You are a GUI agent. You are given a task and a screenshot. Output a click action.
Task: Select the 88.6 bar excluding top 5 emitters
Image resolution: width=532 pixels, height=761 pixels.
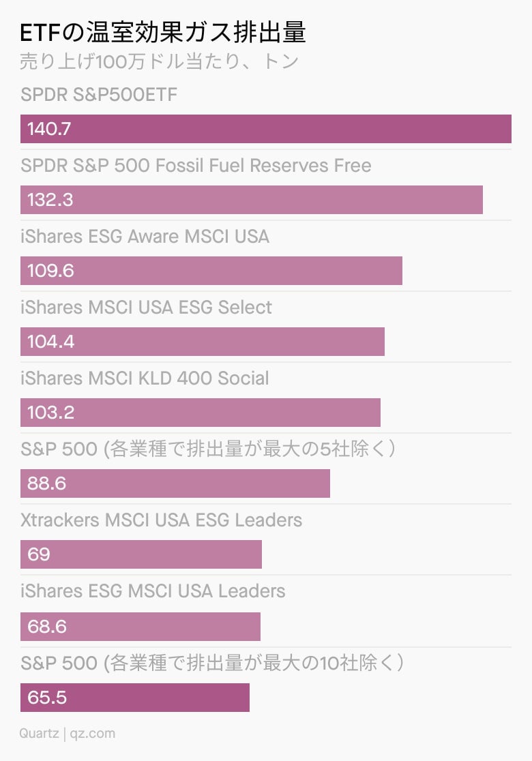(175, 483)
